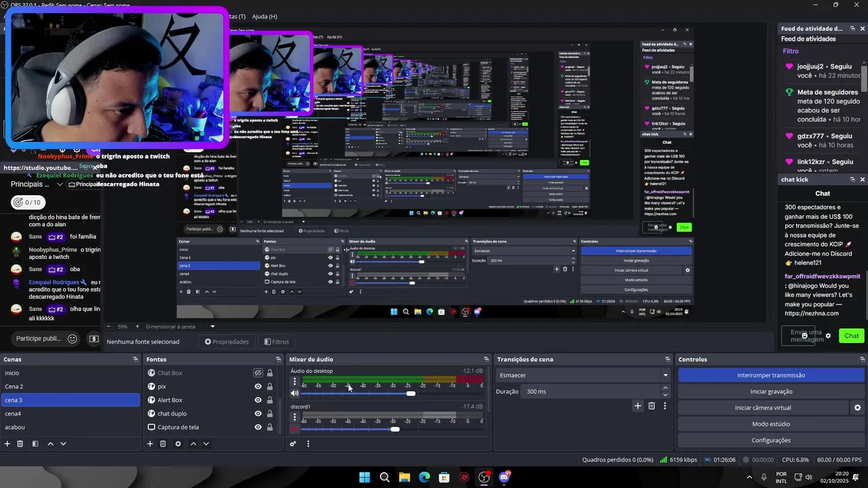The image size is (868, 488).
Task: Open virtual camera settings gear
Action: click(857, 408)
